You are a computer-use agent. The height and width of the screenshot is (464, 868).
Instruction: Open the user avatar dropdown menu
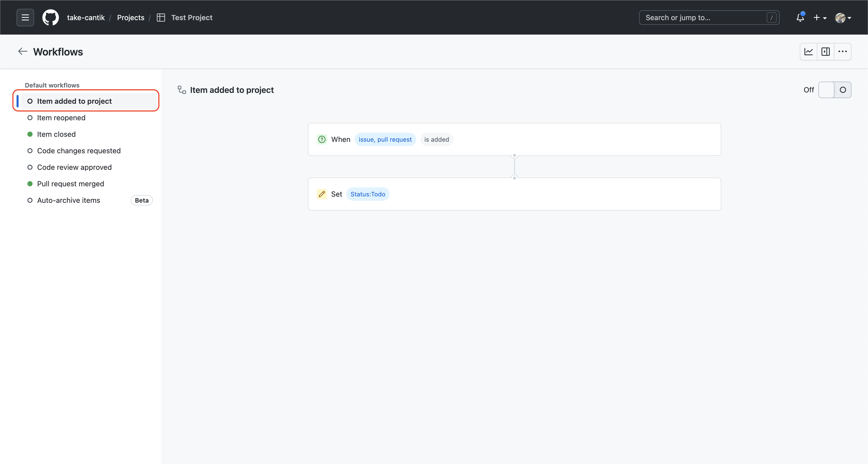[843, 18]
